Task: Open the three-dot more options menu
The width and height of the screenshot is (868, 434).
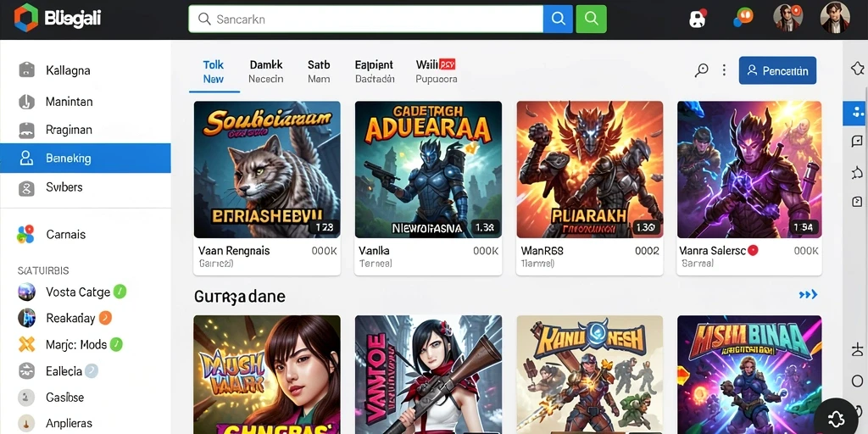Action: click(724, 70)
